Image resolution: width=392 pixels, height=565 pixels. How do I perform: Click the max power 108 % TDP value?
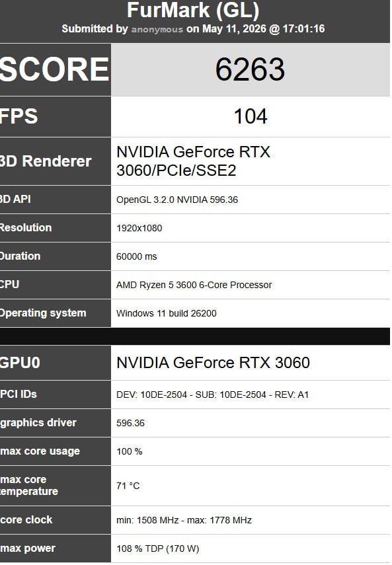tap(157, 548)
